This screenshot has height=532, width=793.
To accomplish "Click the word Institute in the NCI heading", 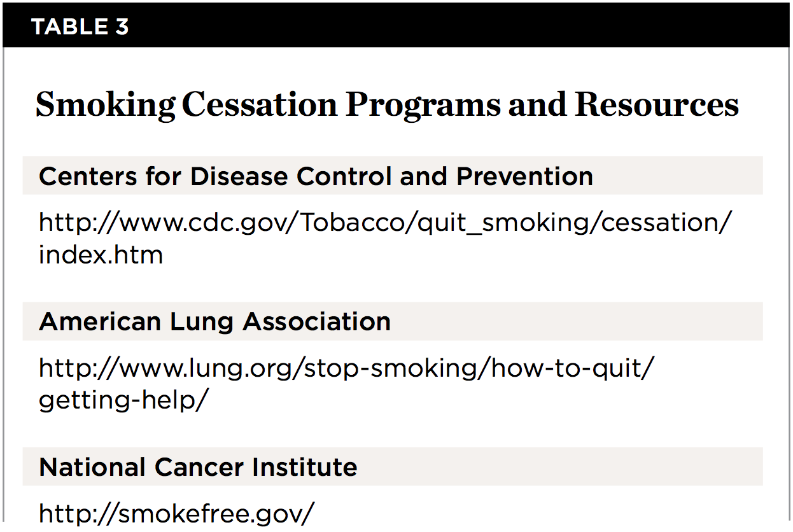I will (304, 467).
